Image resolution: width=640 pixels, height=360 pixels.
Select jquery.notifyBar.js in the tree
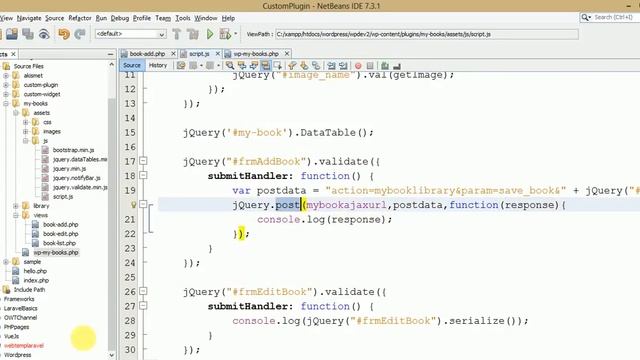(x=76, y=178)
